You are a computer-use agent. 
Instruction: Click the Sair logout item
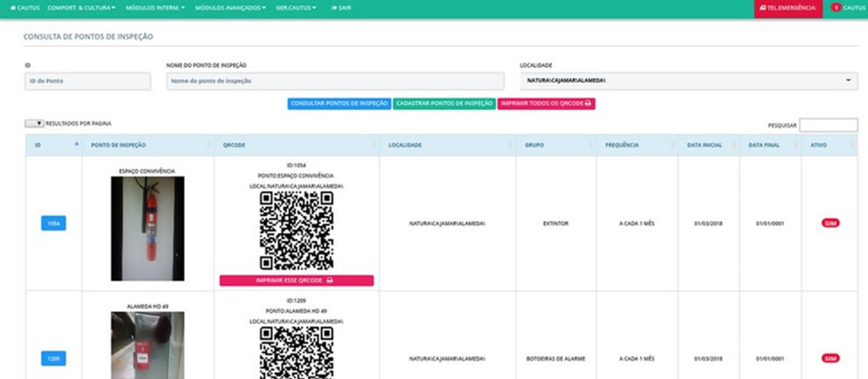(341, 8)
